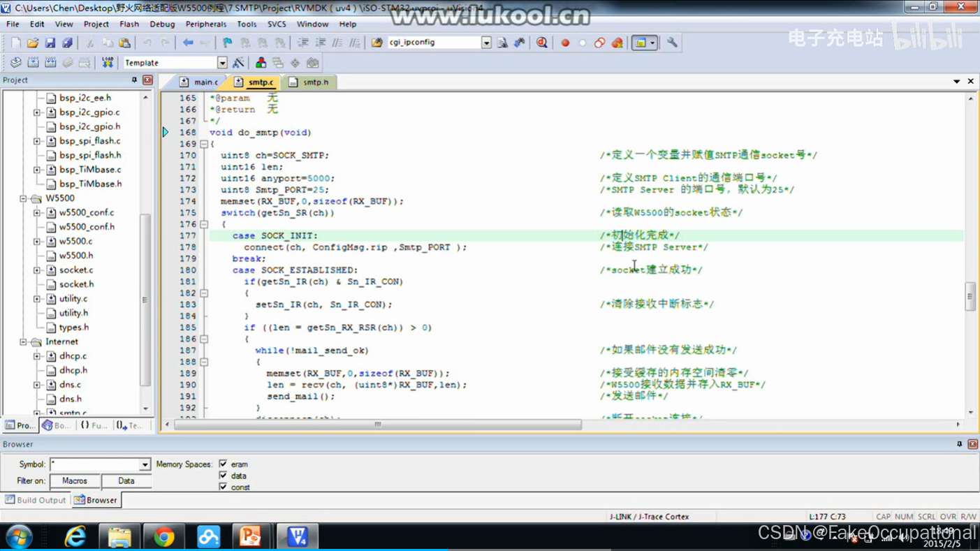980x551 pixels.
Task: Toggle the eram memory space checkbox
Action: pos(223,464)
